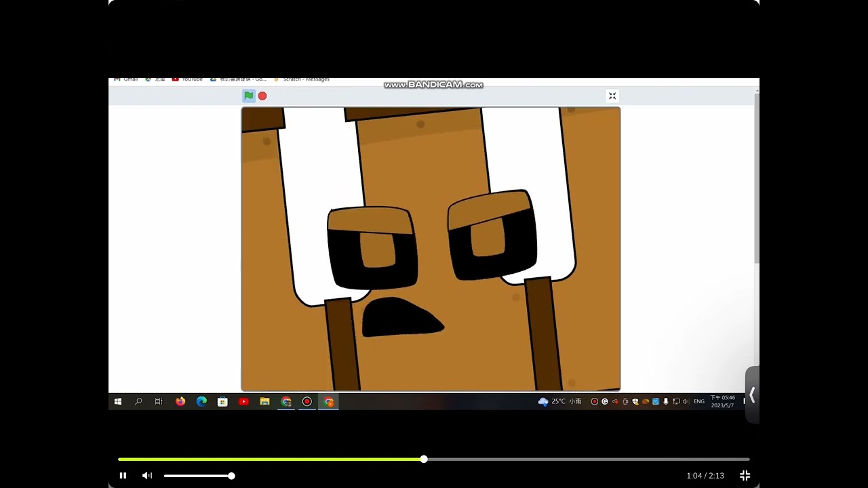Open the ENG input language indicator

click(699, 401)
